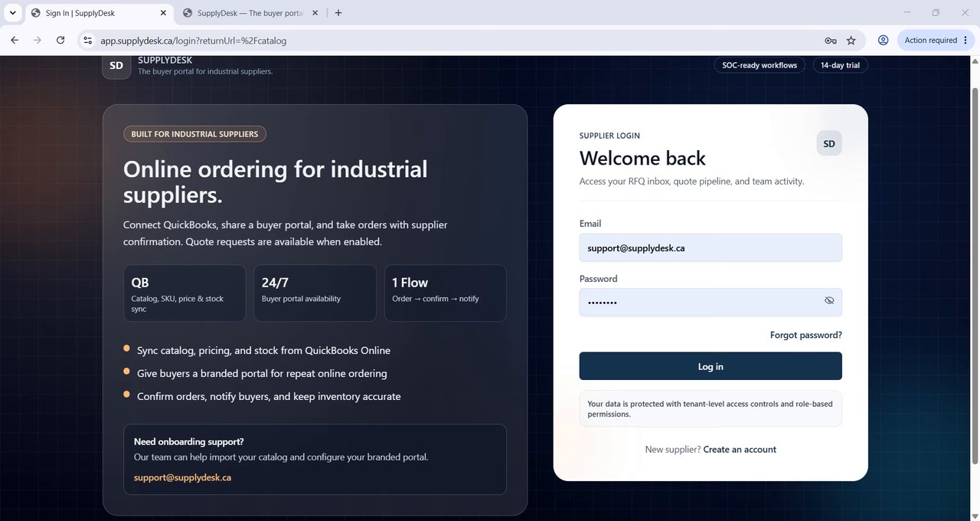Open site information icon in address bar
This screenshot has height=521, width=980.
pyautogui.click(x=87, y=41)
